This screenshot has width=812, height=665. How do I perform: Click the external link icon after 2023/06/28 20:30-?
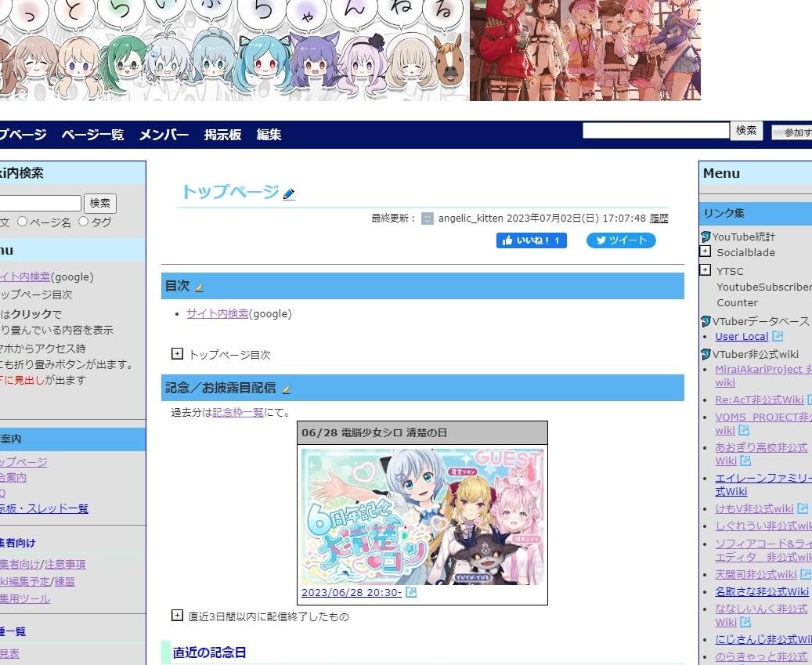tap(411, 592)
